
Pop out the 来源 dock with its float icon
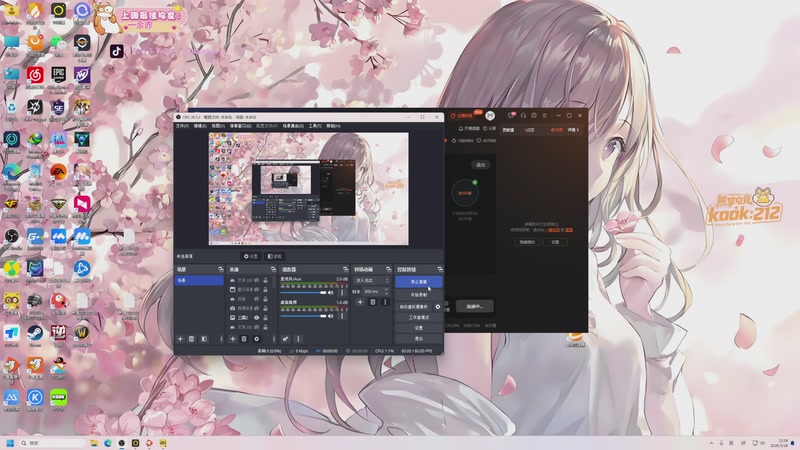click(x=273, y=269)
